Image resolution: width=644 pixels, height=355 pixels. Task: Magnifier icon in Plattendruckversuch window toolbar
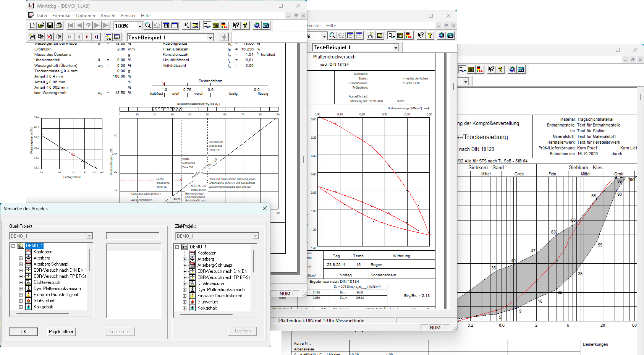(x=332, y=36)
